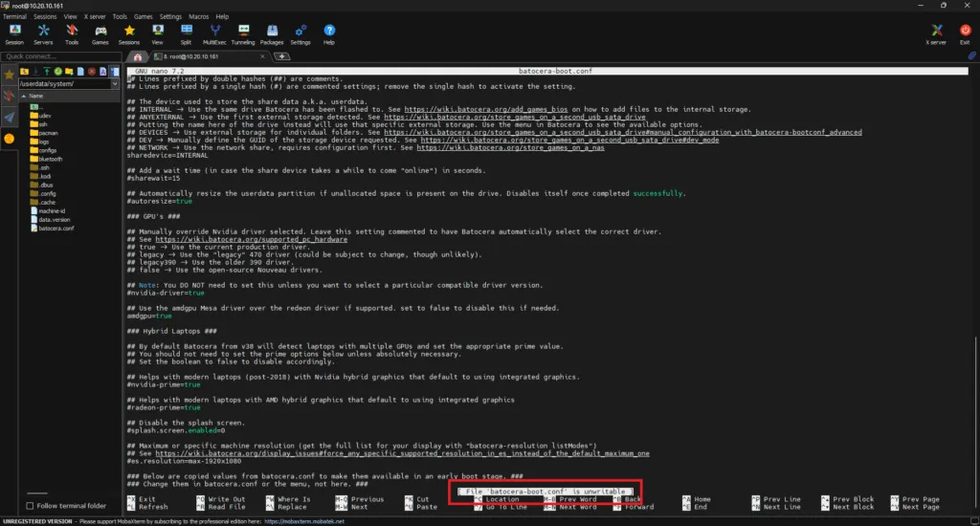
Task: Click the #es.resolution=max-1920x1080 line
Action: pos(184,461)
